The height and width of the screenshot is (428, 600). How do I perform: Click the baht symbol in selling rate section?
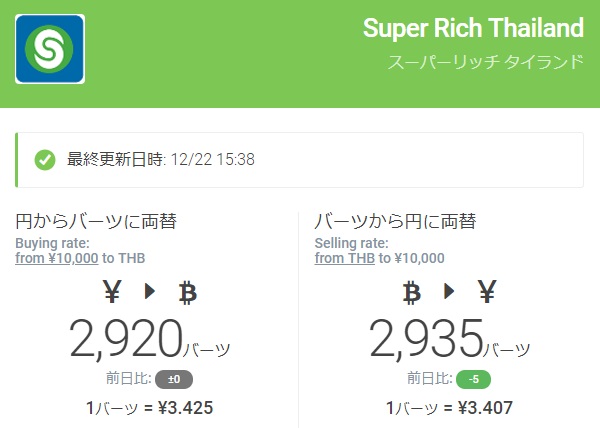click(410, 293)
